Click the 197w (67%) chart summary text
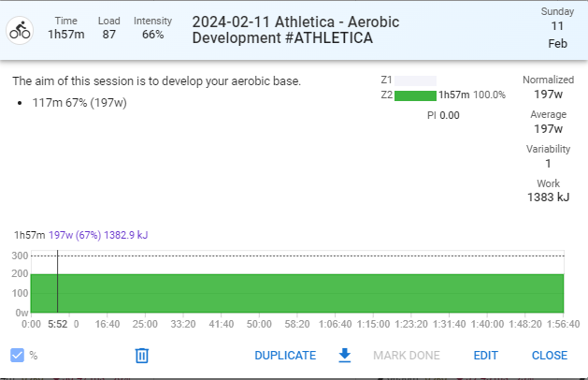The image size is (588, 380). point(75,235)
